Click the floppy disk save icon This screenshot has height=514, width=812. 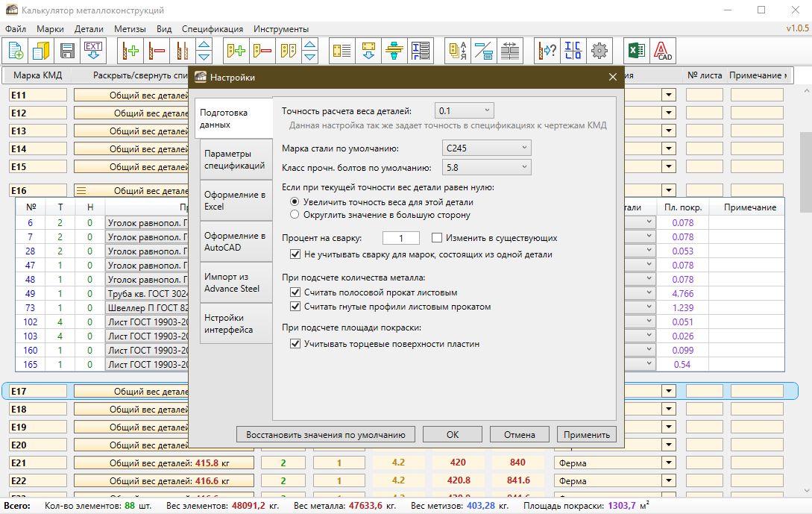[x=66, y=51]
